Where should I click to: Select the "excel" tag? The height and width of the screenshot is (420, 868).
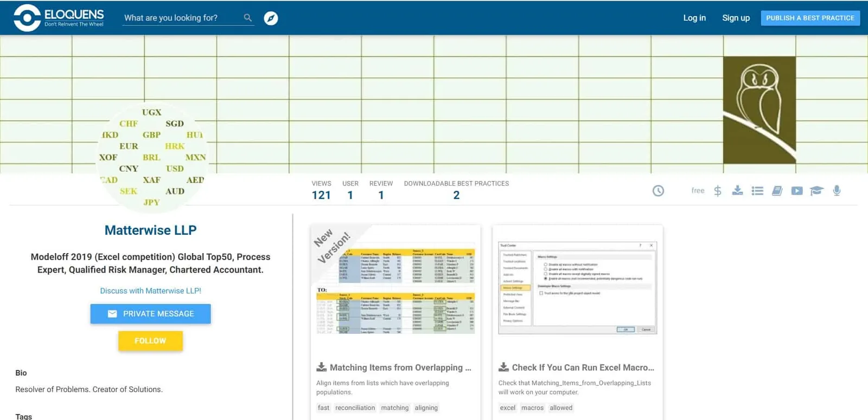coord(508,408)
